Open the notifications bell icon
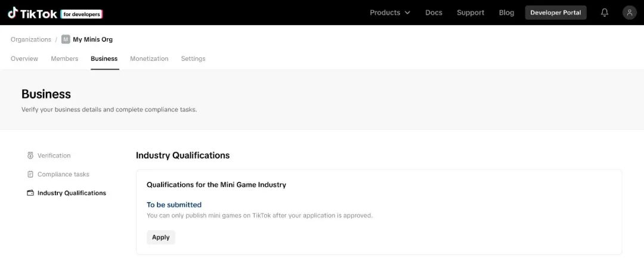Image resolution: width=644 pixels, height=270 pixels. [x=605, y=13]
